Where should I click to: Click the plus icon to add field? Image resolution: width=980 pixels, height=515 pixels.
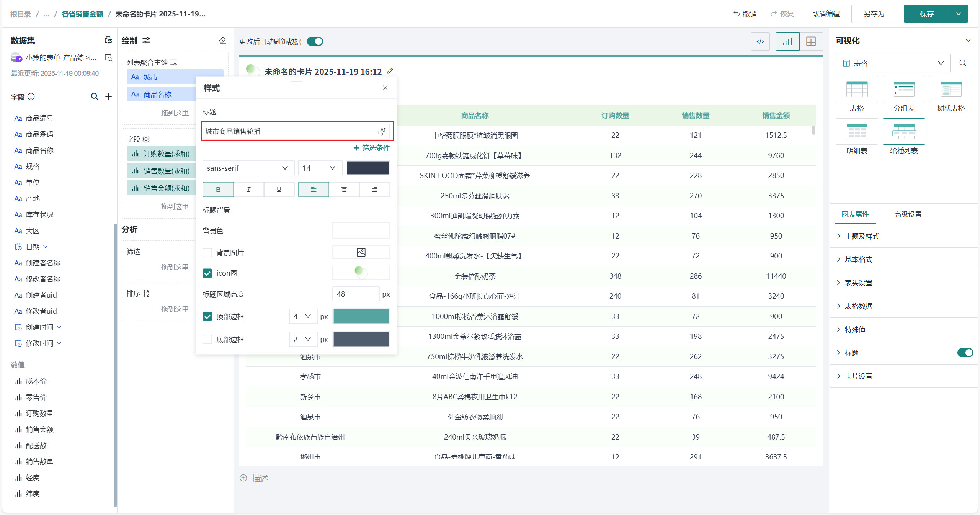point(109,96)
